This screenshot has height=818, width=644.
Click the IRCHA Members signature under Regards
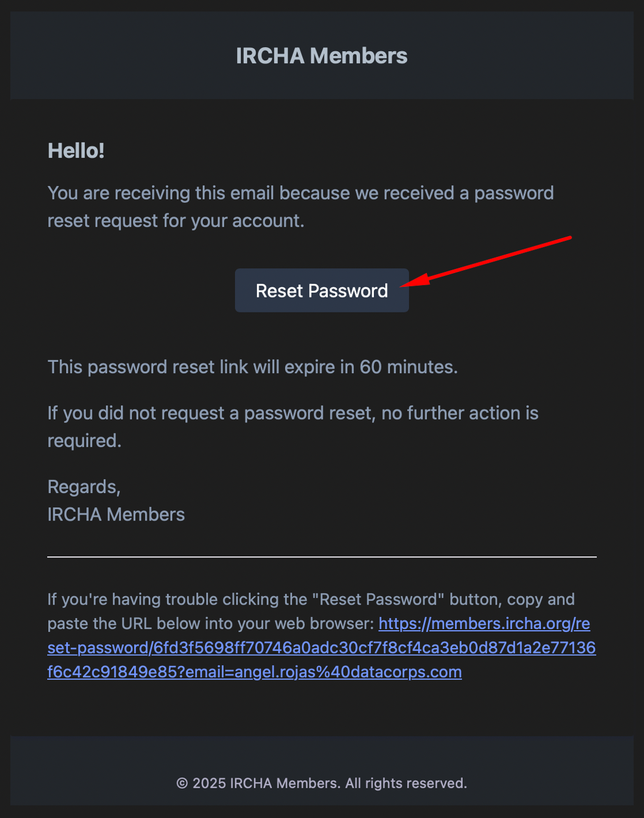(x=116, y=514)
